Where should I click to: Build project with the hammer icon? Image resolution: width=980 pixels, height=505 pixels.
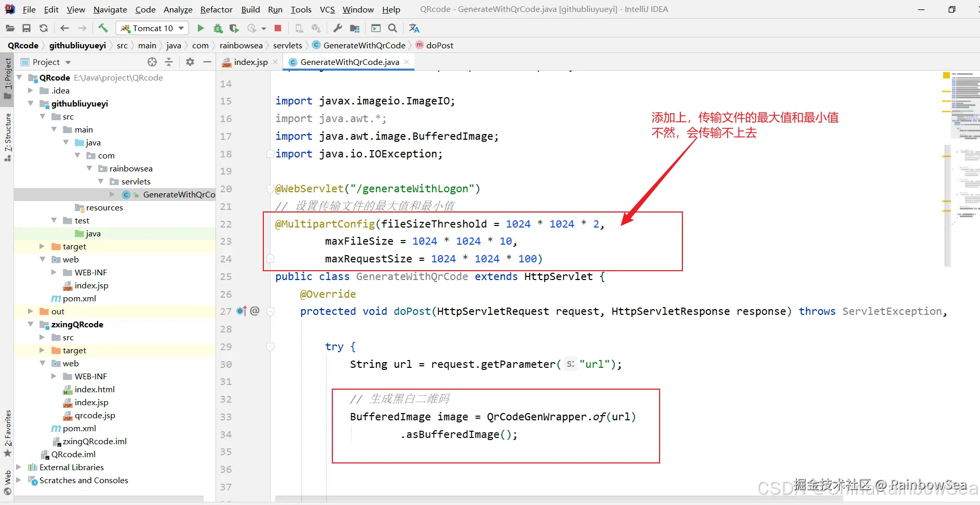pyautogui.click(x=103, y=28)
